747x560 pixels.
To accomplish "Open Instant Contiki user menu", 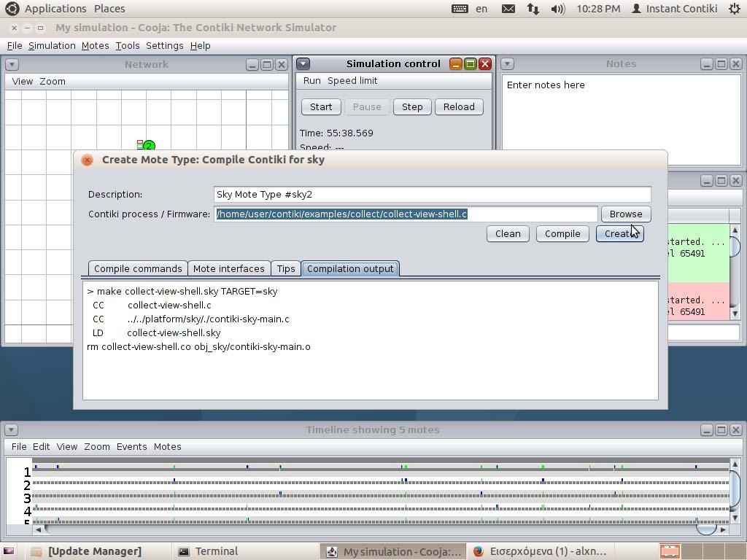I will pyautogui.click(x=675, y=9).
